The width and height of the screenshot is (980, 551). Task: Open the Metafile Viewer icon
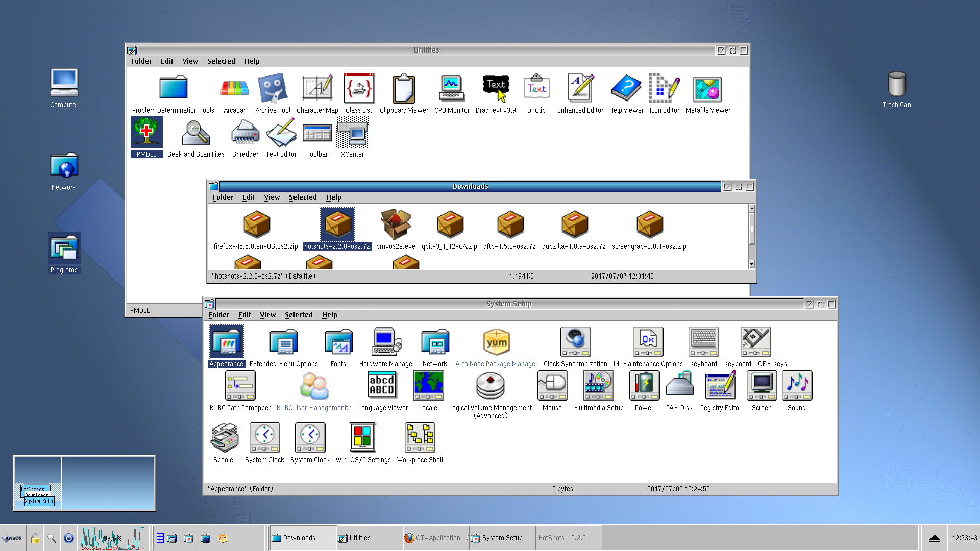pos(707,89)
